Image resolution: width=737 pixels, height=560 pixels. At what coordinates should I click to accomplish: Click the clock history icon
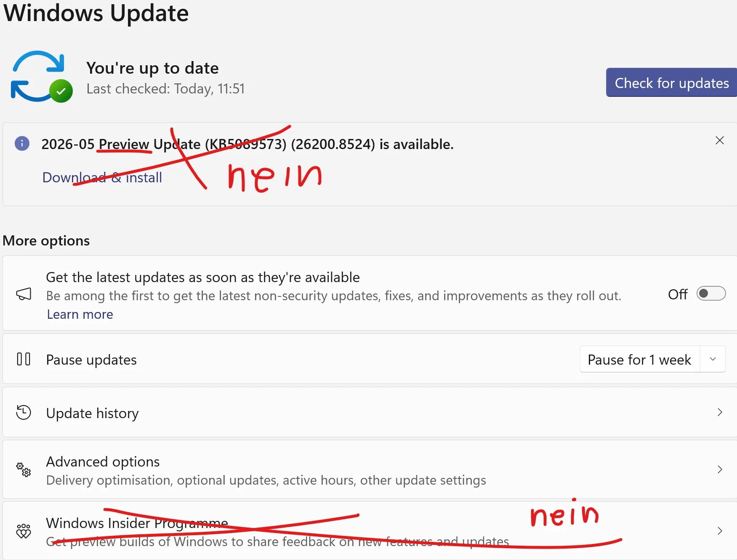coord(24,412)
